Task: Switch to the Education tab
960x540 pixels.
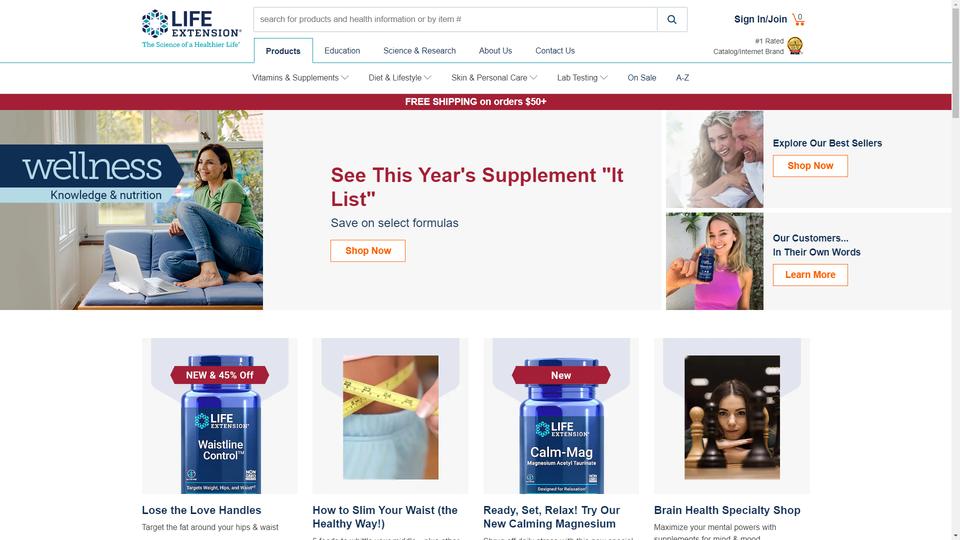Action: coord(342,51)
